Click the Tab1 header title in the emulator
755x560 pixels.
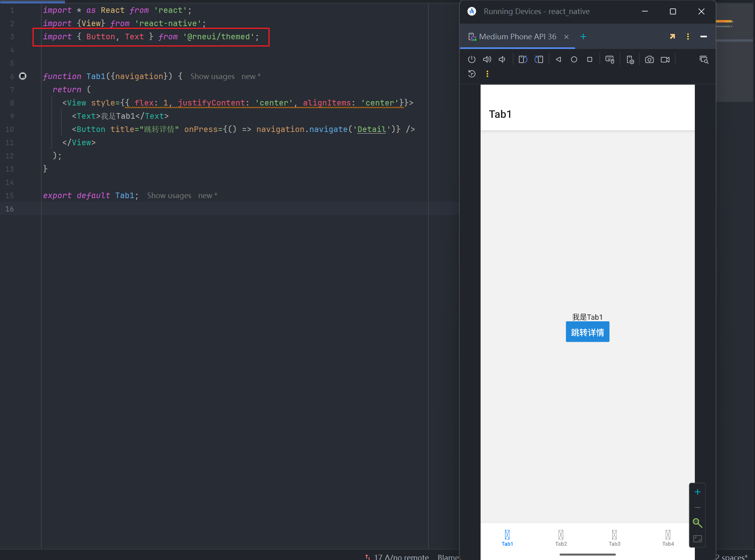point(500,114)
